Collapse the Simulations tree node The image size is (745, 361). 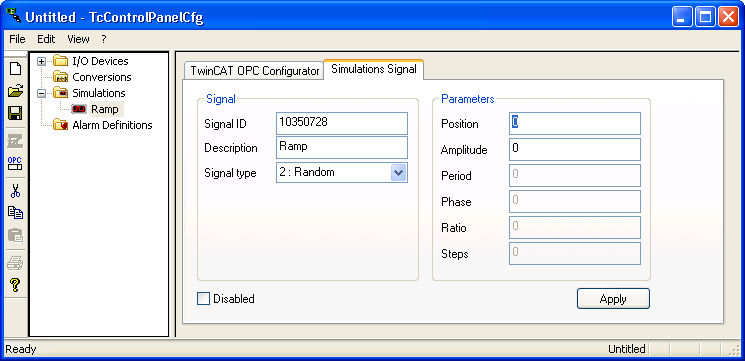pos(42,94)
